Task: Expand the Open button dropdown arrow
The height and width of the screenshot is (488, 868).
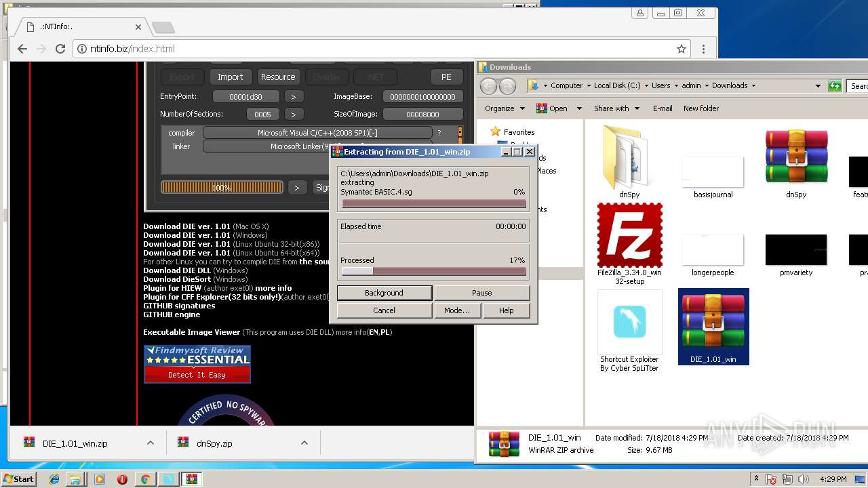Action: point(579,108)
